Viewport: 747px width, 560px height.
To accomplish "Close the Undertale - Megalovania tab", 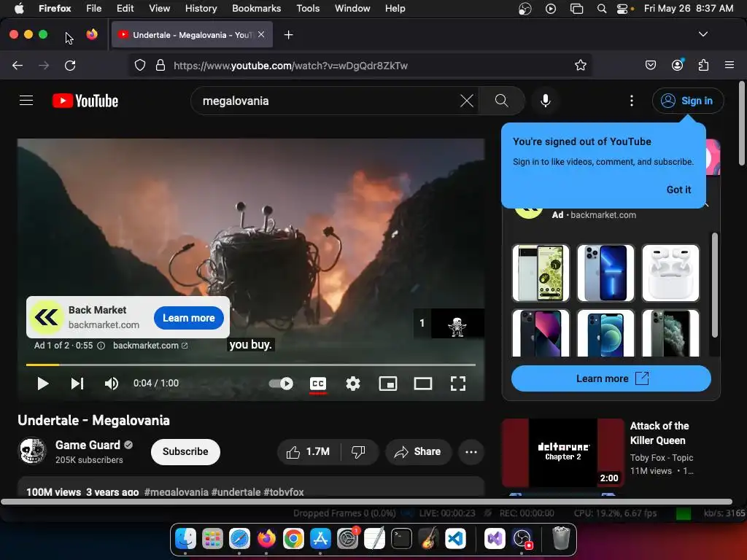I will coord(261,34).
